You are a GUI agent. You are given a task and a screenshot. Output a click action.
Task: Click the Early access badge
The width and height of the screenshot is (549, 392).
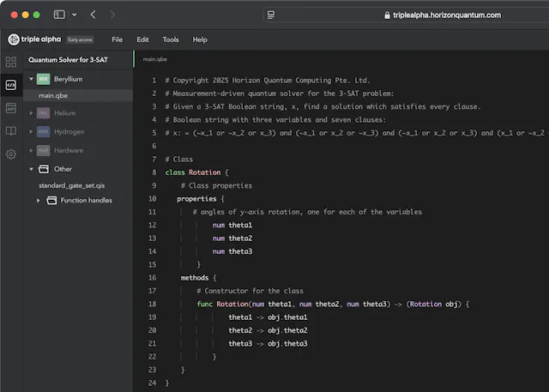click(x=80, y=39)
